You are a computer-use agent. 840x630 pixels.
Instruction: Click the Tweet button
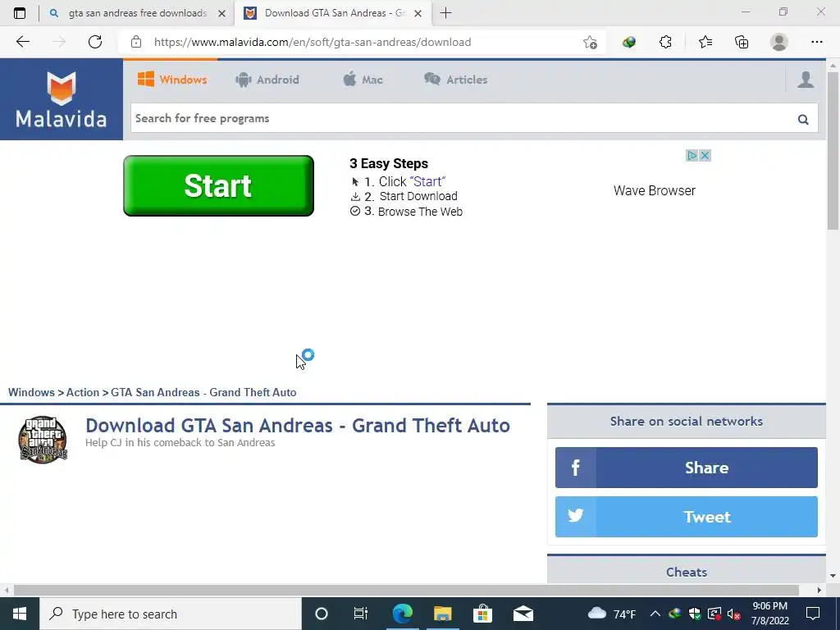[x=687, y=517]
